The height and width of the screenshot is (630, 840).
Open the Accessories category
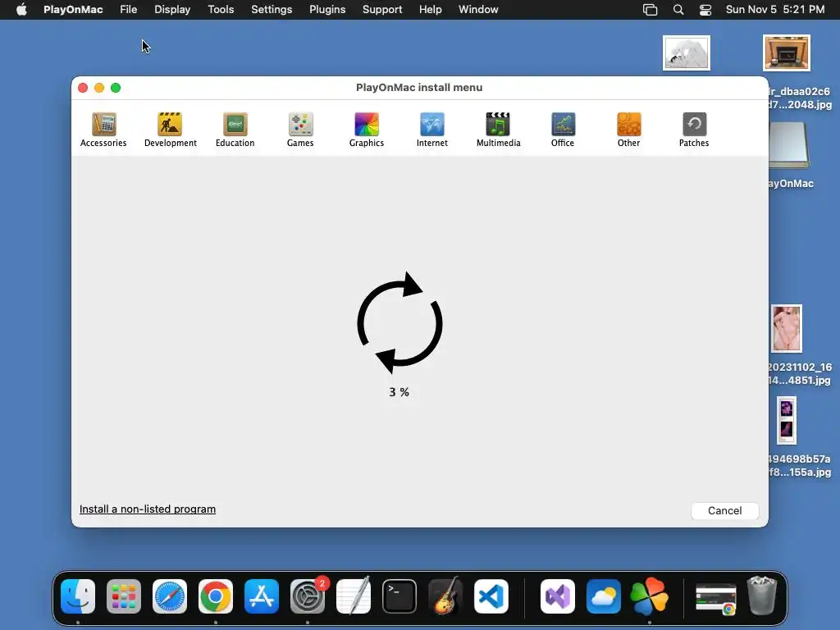(x=103, y=130)
